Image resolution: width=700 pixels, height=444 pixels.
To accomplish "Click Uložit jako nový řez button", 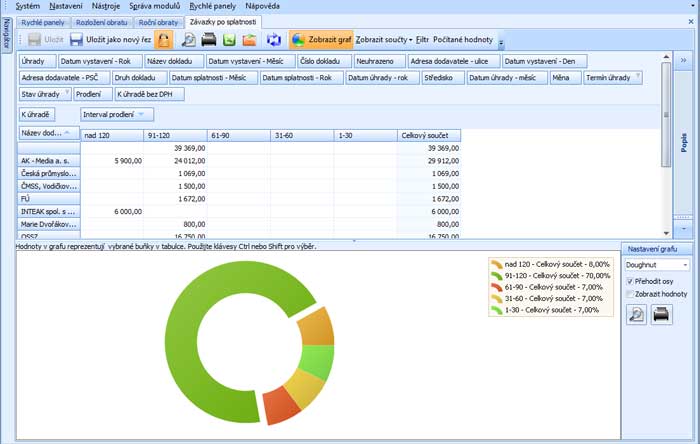I will coord(110,40).
